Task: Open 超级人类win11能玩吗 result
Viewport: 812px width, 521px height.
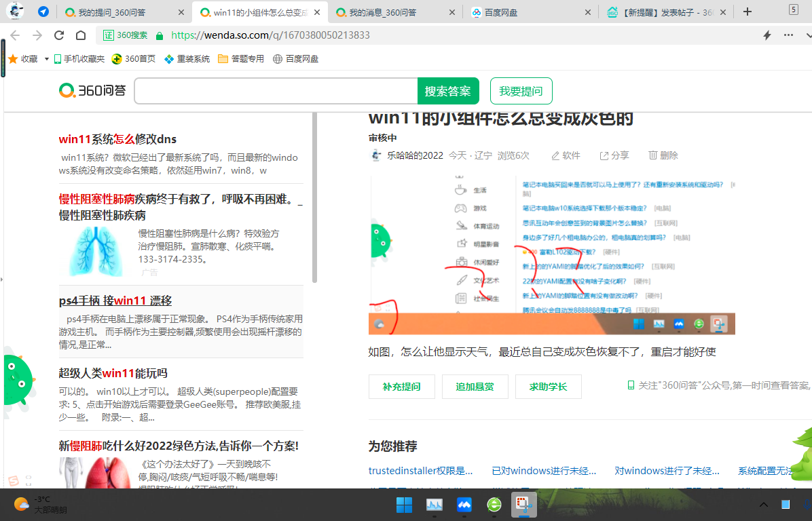Action: click(x=113, y=373)
